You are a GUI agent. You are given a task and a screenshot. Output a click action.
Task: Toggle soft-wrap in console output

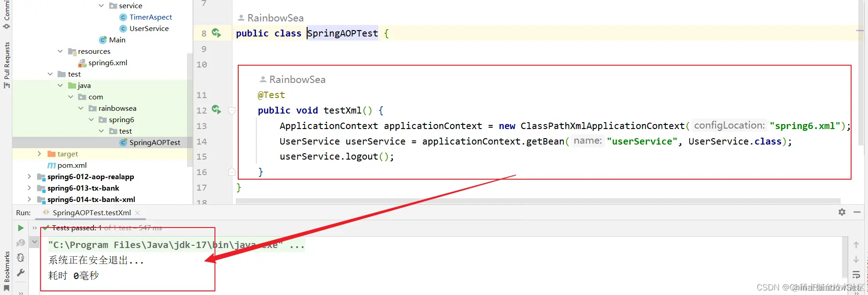point(856,274)
